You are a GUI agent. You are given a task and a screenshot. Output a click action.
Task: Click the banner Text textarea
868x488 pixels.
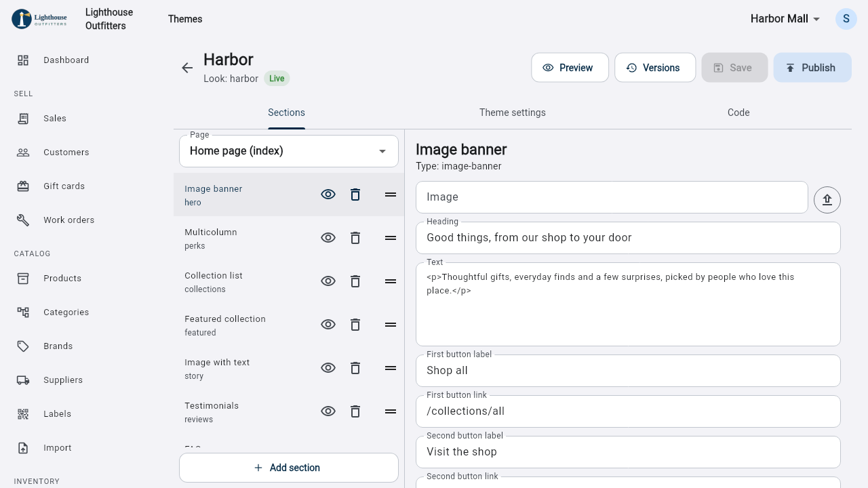628,304
